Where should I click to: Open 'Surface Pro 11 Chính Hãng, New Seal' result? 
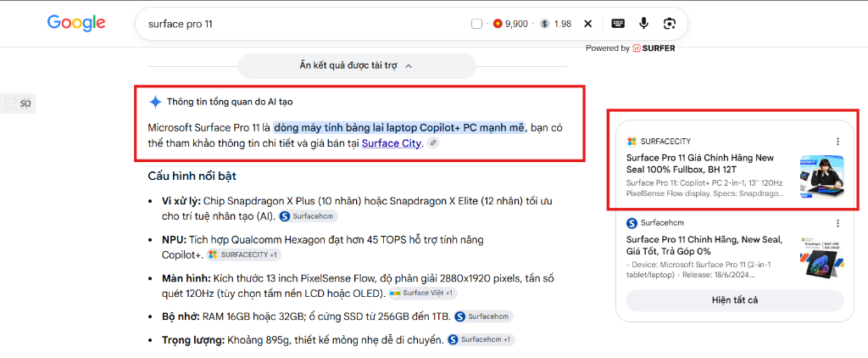point(704,245)
